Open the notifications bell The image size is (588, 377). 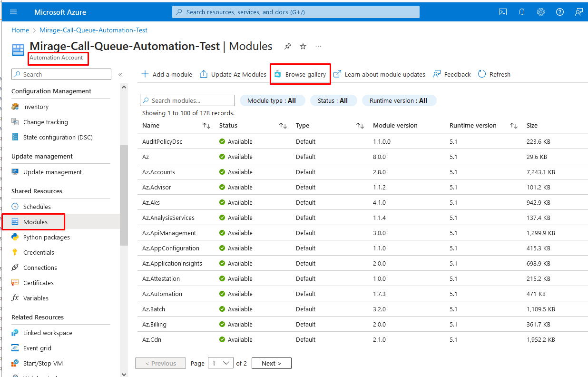[x=522, y=12]
